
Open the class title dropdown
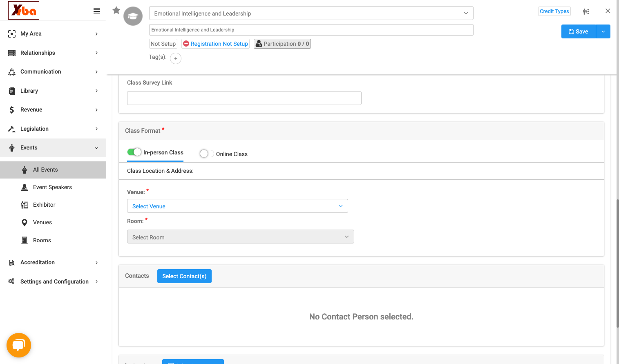pos(311,13)
